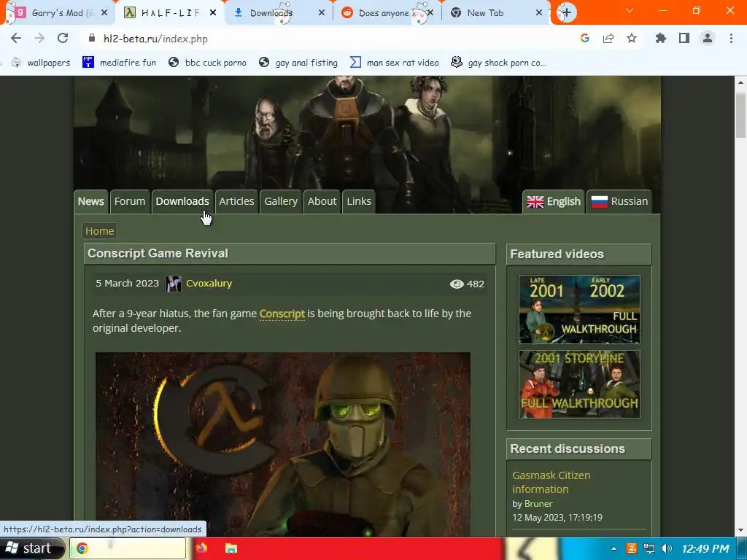
Task: Open the Links site tab
Action: (359, 201)
